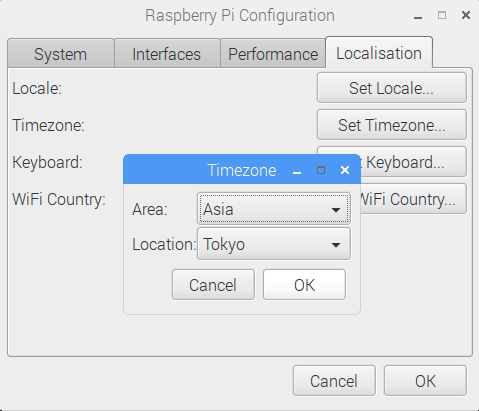The width and height of the screenshot is (479, 411).
Task: Click the Set Timezone button
Action: 392,125
